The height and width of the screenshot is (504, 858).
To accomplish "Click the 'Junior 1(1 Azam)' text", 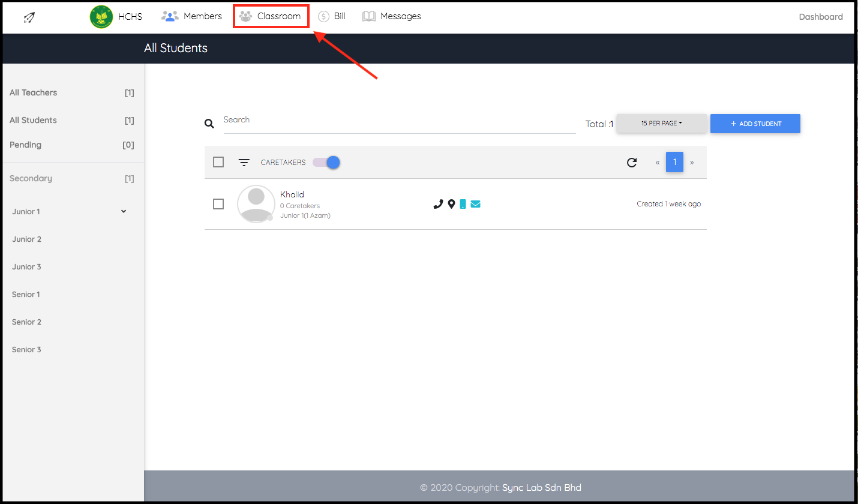I will click(305, 215).
